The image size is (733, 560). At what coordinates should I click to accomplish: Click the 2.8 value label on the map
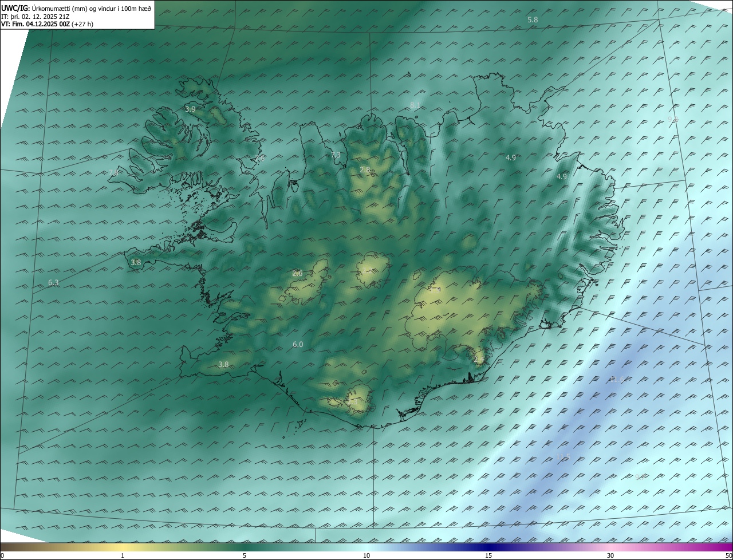pyautogui.click(x=365, y=169)
